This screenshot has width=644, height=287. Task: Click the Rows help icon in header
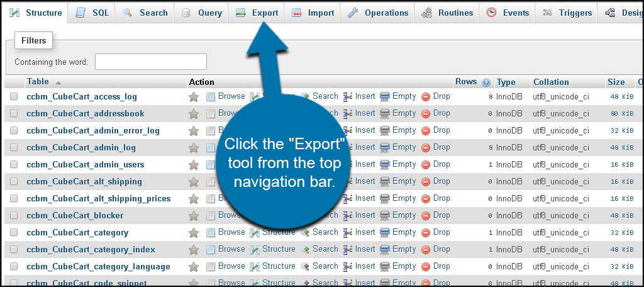[486, 82]
